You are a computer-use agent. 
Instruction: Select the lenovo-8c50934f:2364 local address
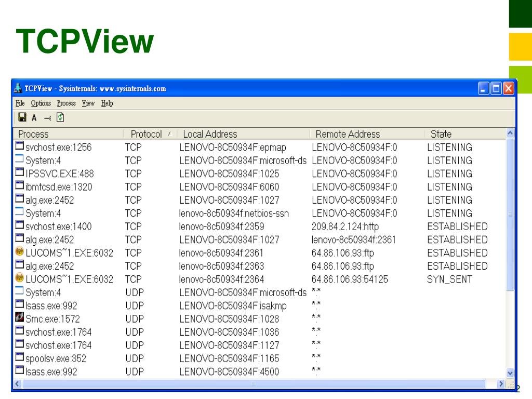tap(221, 279)
